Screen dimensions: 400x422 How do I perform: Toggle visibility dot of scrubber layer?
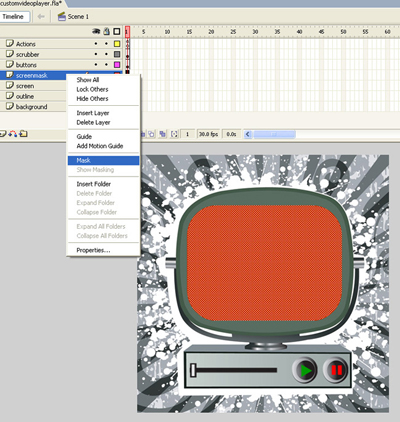[96, 54]
